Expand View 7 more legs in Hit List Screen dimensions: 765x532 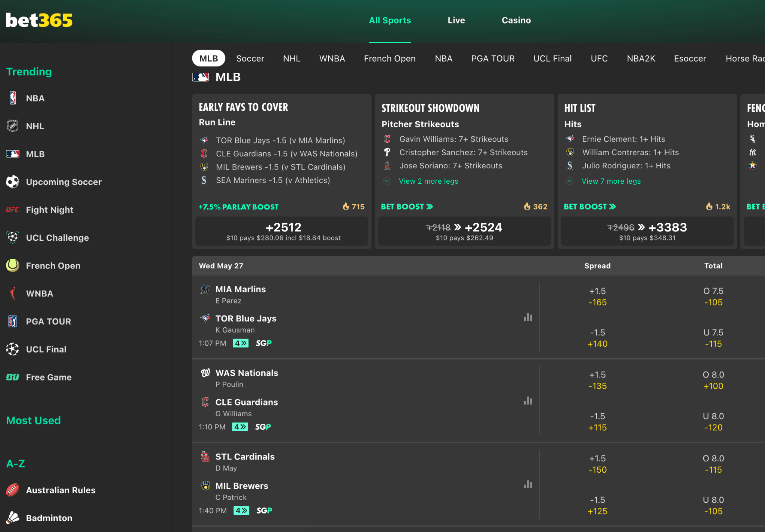(x=611, y=181)
